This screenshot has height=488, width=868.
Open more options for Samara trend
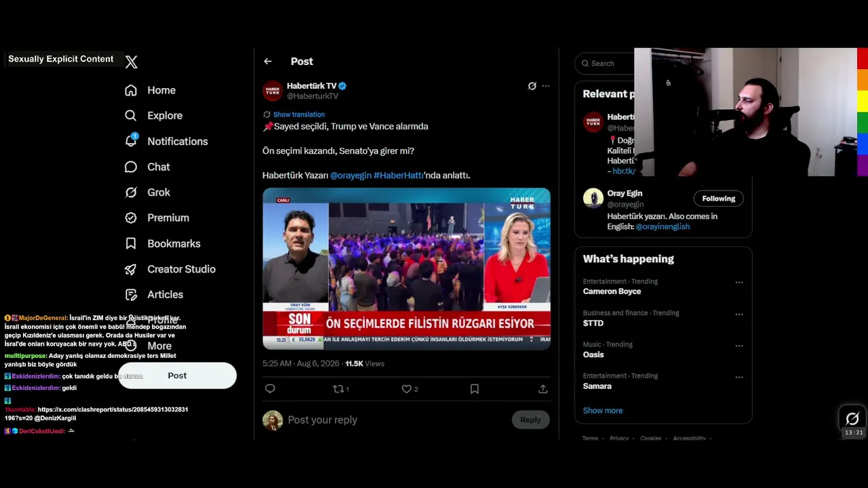[x=739, y=378]
